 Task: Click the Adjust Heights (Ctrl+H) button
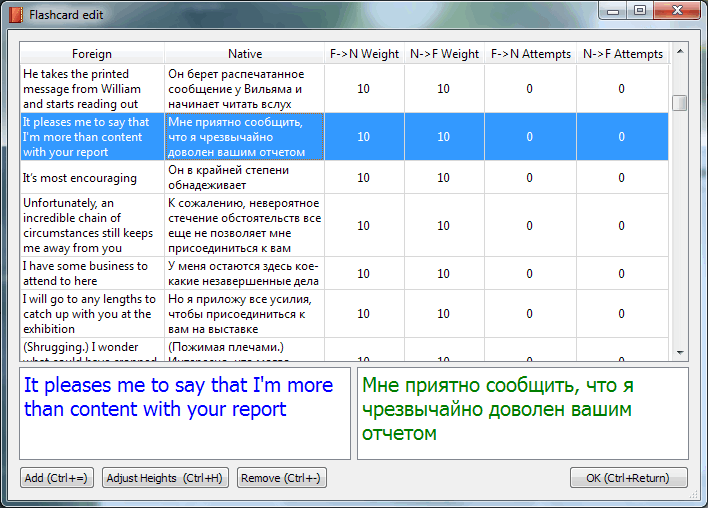(x=165, y=478)
